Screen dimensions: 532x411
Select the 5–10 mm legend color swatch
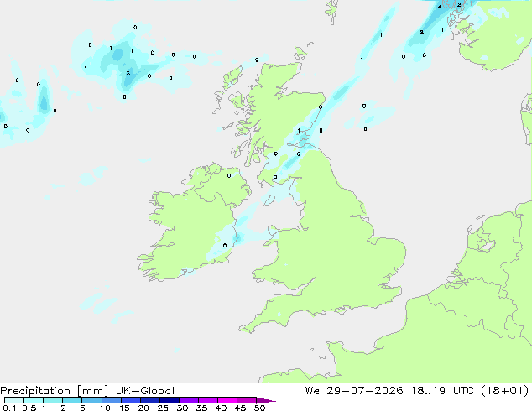[x=91, y=400]
